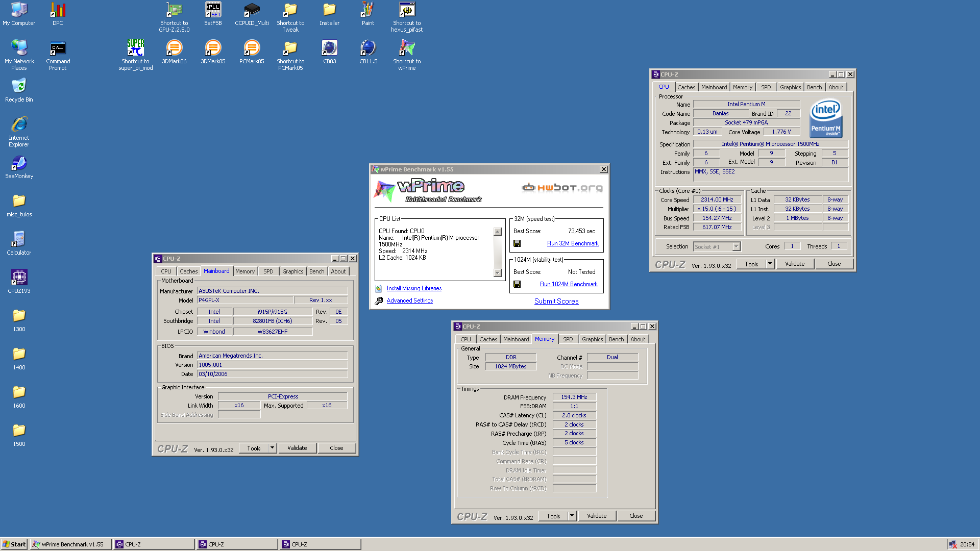Run the 32M Benchmark link
Screen dimensions: 980x551
573,243
